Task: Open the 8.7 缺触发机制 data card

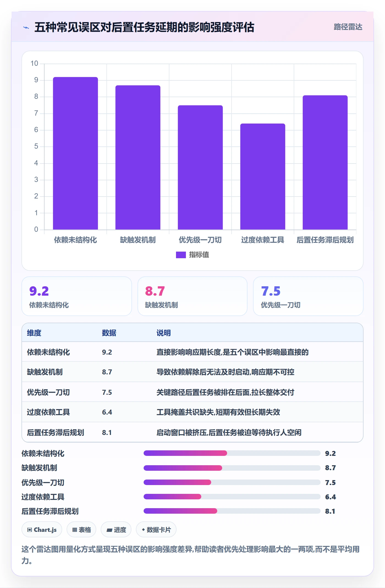Action: (x=193, y=296)
